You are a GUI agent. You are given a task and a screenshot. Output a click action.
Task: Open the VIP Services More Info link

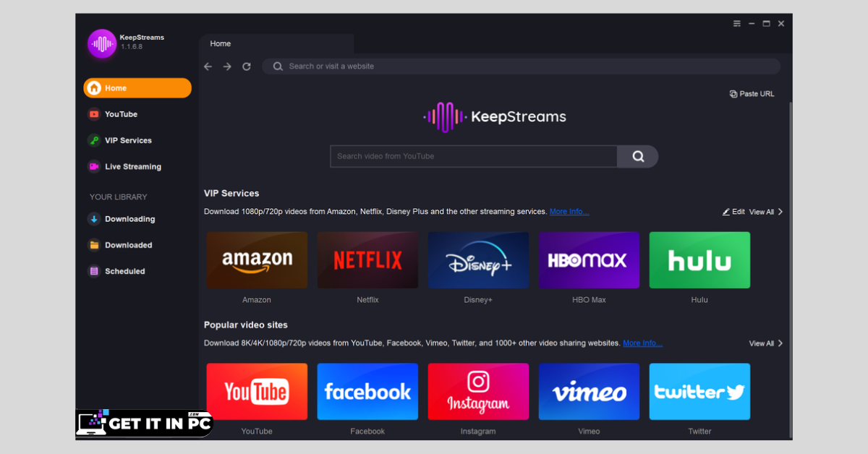[569, 212]
